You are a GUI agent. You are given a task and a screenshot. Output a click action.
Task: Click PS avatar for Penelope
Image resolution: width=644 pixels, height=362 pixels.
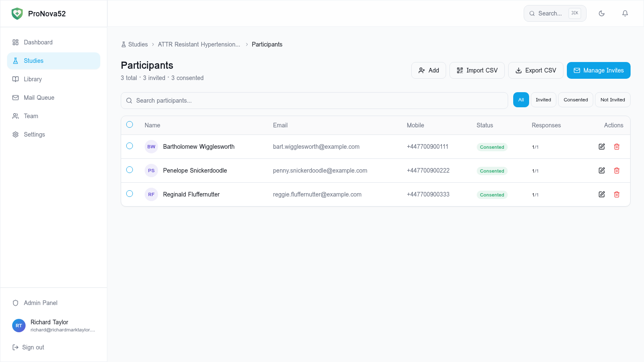(x=151, y=171)
